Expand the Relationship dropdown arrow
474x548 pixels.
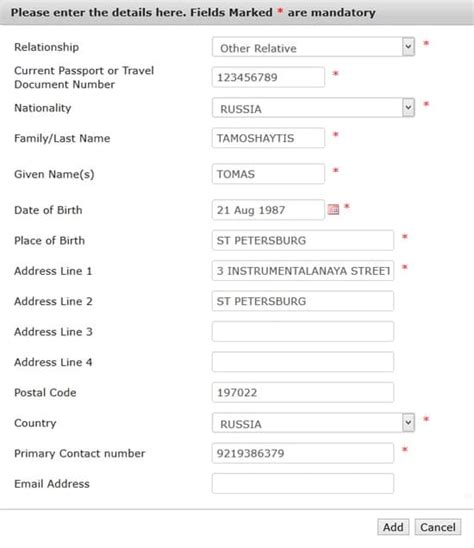(x=408, y=47)
